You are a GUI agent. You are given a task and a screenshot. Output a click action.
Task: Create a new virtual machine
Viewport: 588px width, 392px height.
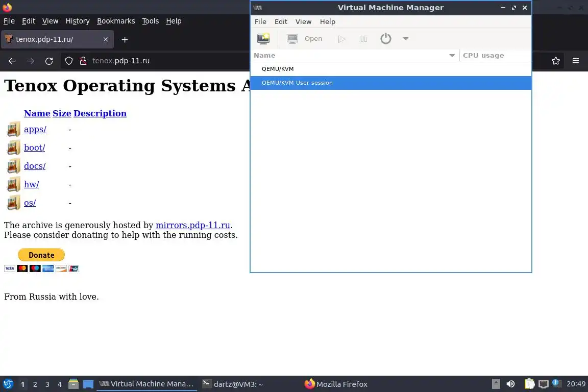(x=263, y=39)
